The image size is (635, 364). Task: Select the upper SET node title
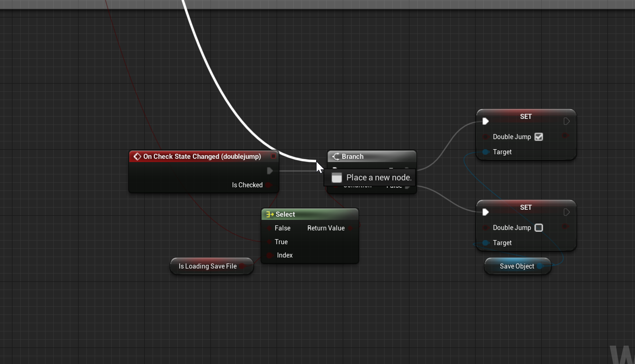526,117
